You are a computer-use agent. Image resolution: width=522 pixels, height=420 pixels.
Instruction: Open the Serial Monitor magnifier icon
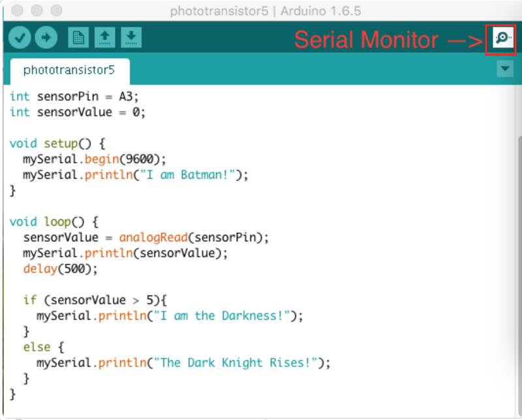(x=502, y=38)
